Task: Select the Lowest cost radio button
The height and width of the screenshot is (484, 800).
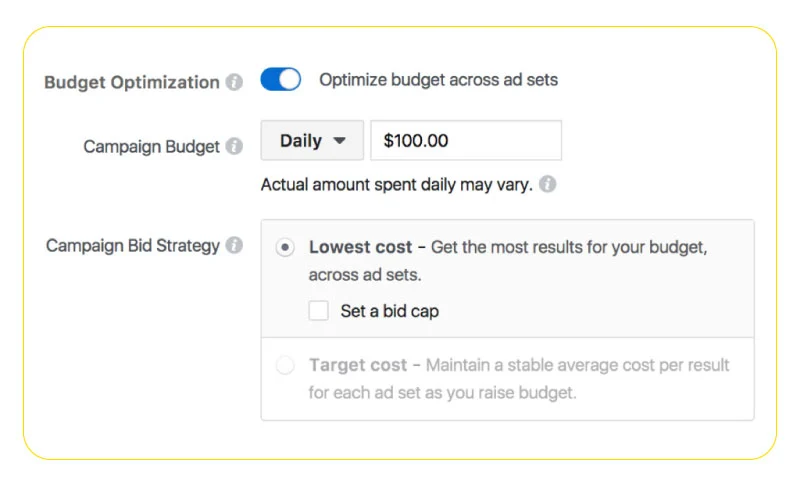Action: 285,247
